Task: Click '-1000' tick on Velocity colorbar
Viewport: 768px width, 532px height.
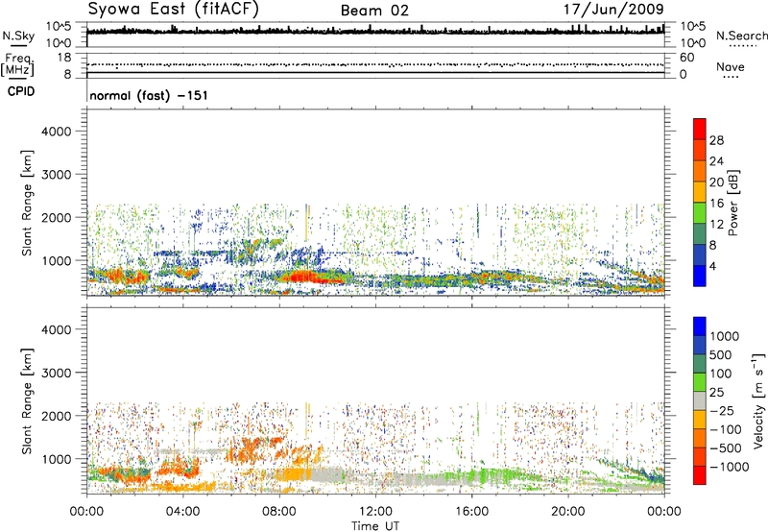Action: (x=729, y=467)
